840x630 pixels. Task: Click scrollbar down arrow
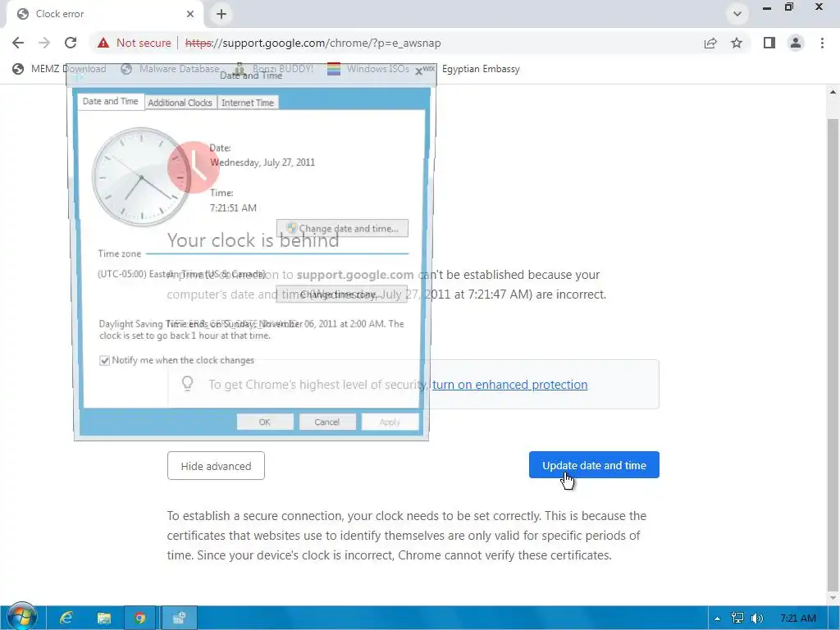coord(833,598)
